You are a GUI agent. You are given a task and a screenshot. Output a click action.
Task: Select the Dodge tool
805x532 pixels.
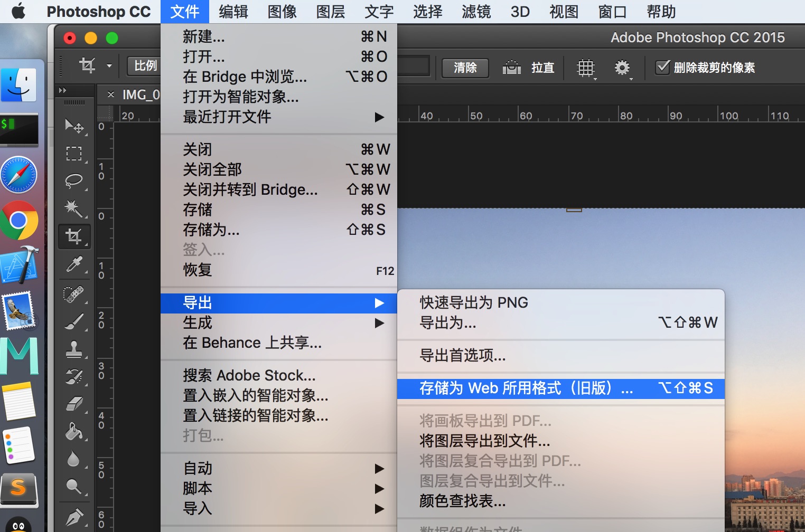click(74, 487)
